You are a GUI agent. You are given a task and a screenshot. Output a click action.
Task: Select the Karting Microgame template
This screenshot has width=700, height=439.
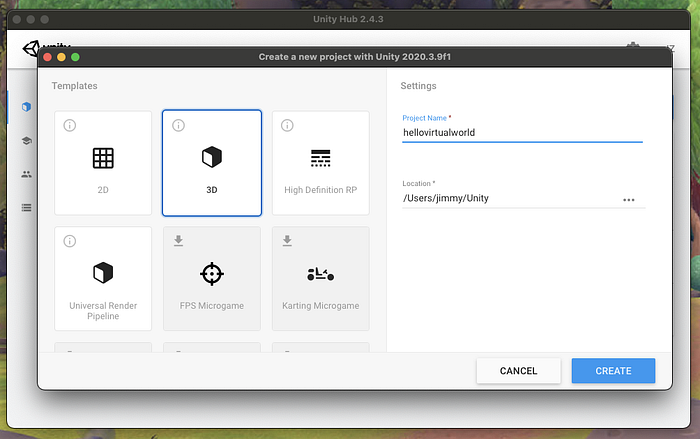click(321, 278)
